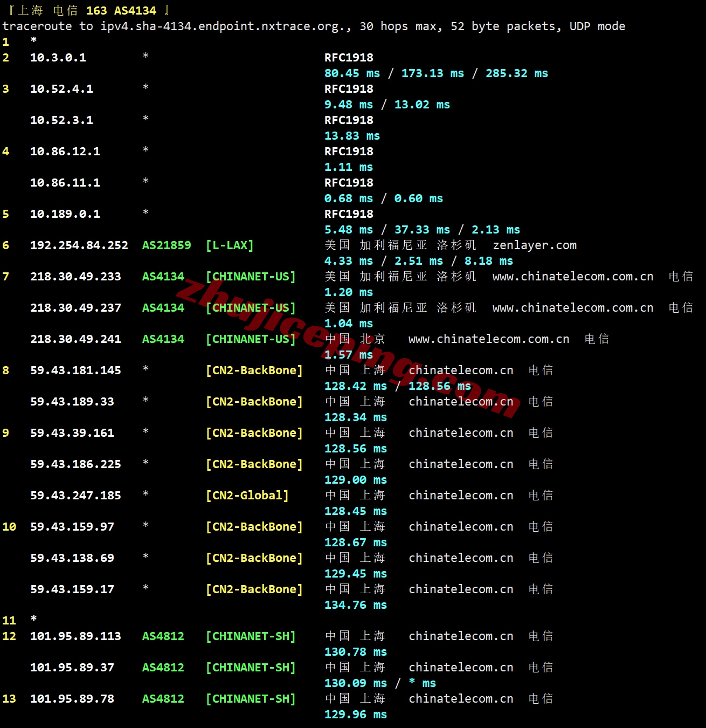Click latency value 80.45 ms
The image size is (706, 728).
pos(352,73)
